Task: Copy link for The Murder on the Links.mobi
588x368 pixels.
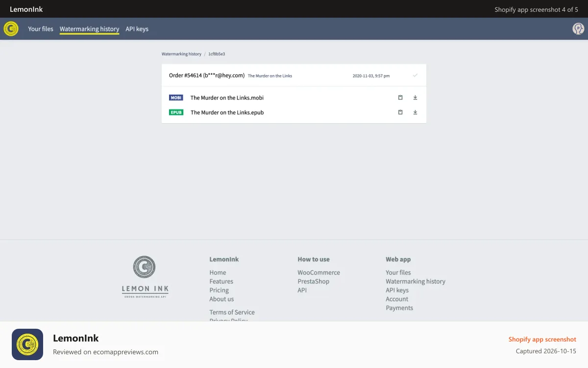Action: pos(400,98)
